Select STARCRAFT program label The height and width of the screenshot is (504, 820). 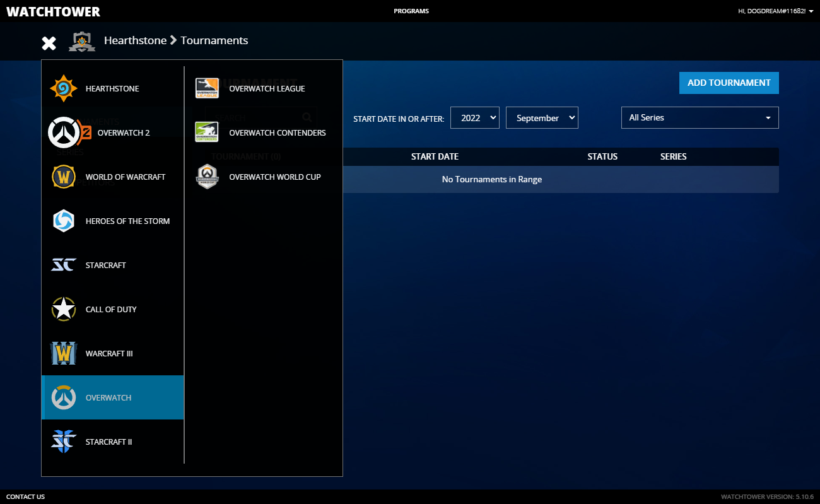tap(106, 266)
